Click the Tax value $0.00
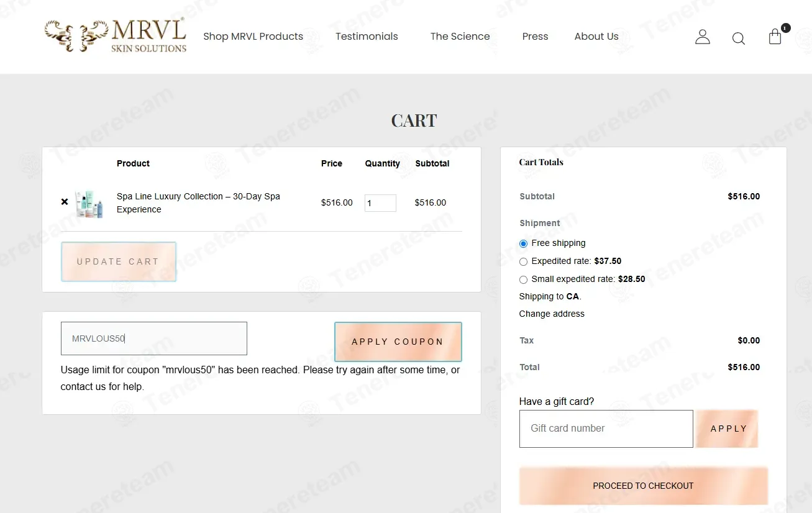812x513 pixels. [x=749, y=340]
